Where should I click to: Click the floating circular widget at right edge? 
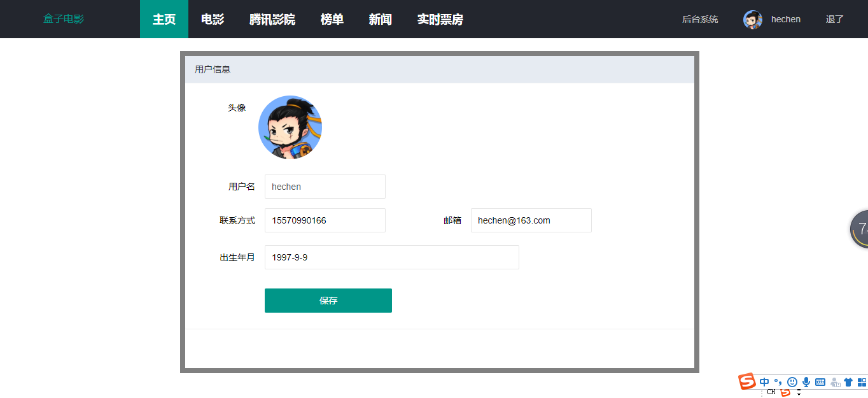(x=859, y=229)
